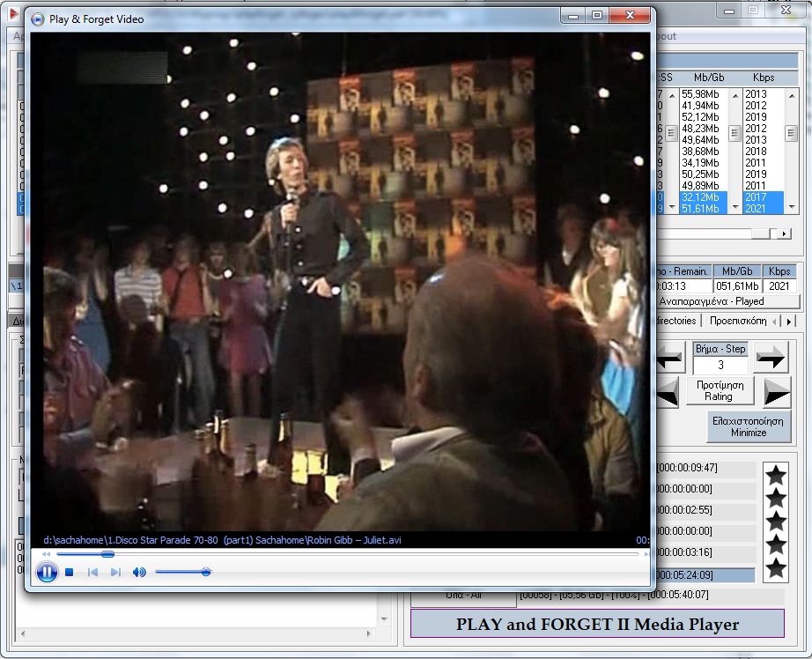Click right arrow of playlist horizontal scrollbar
This screenshot has height=659, width=812.
point(784,233)
